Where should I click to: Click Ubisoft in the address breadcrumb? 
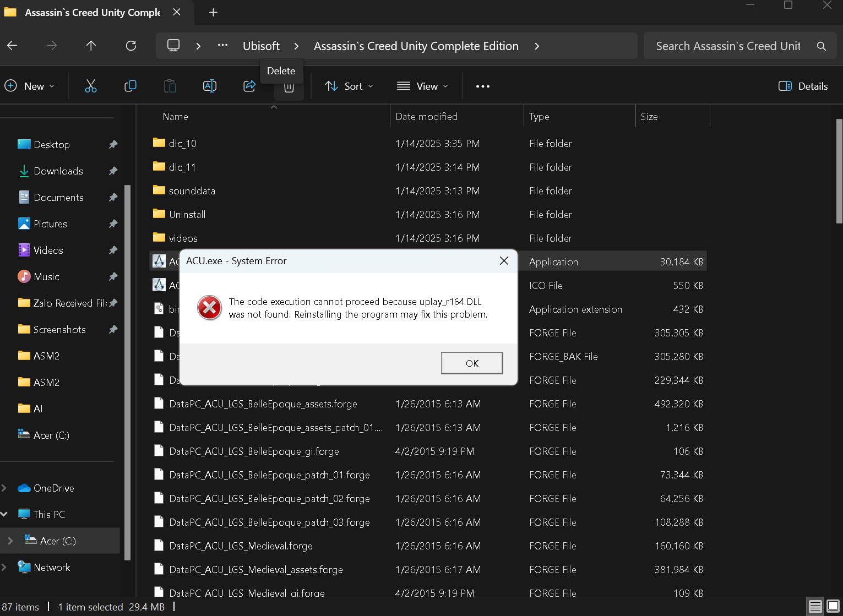(x=261, y=46)
